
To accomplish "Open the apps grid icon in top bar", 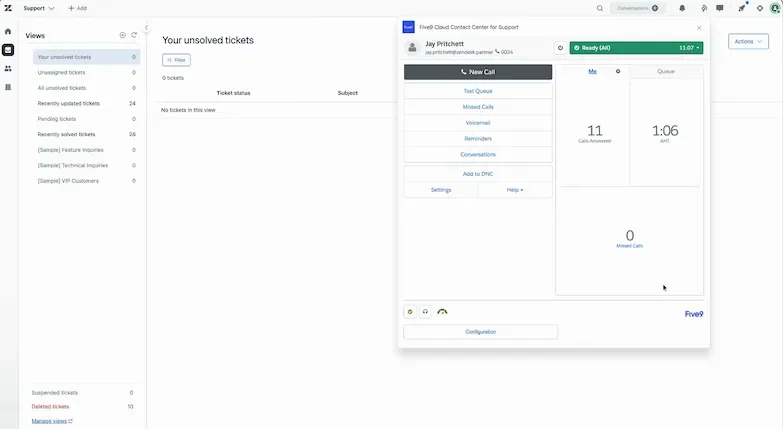I will [760, 8].
